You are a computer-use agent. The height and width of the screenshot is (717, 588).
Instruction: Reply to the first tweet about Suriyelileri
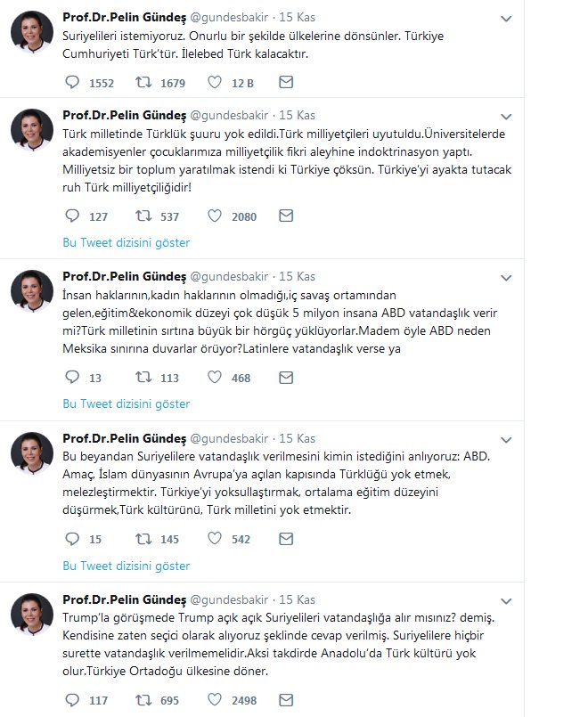74,84
